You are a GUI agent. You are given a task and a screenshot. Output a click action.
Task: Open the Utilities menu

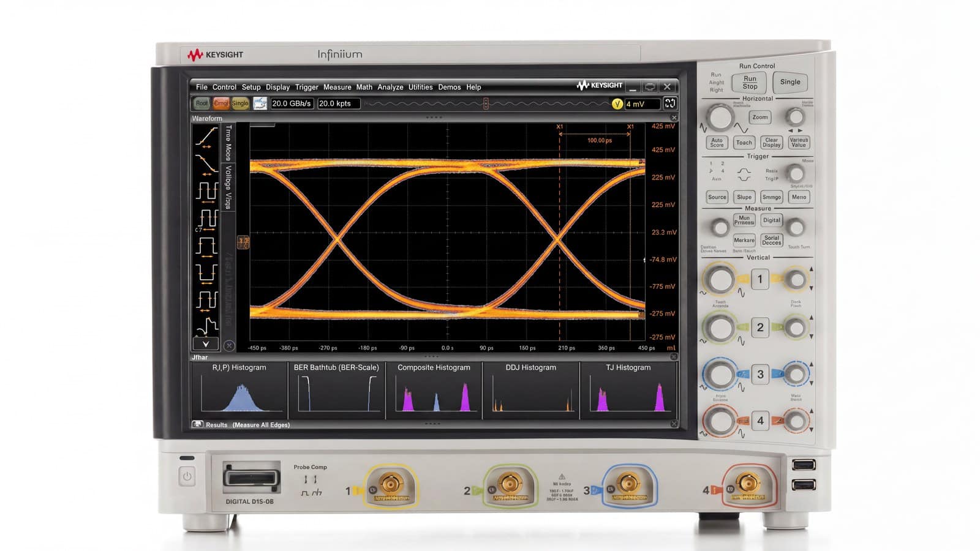[x=421, y=87]
